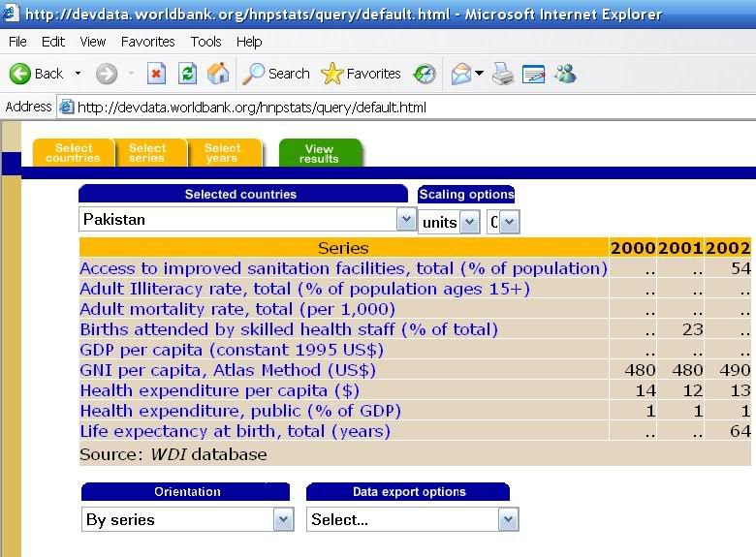Screen dimensions: 756x557
Task: Switch to the View results tab
Action: pyautogui.click(x=319, y=153)
